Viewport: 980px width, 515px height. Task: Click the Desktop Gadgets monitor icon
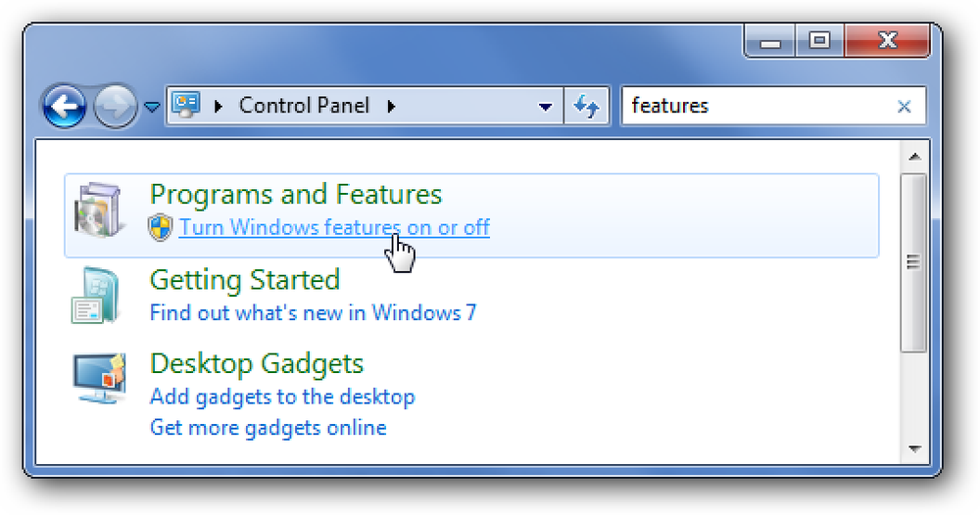coord(99,378)
